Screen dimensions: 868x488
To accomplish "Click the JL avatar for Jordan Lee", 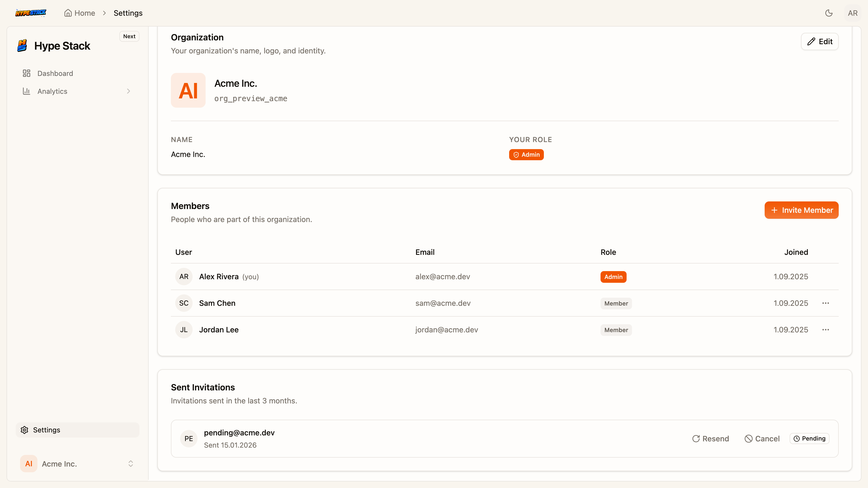I will coord(184,329).
